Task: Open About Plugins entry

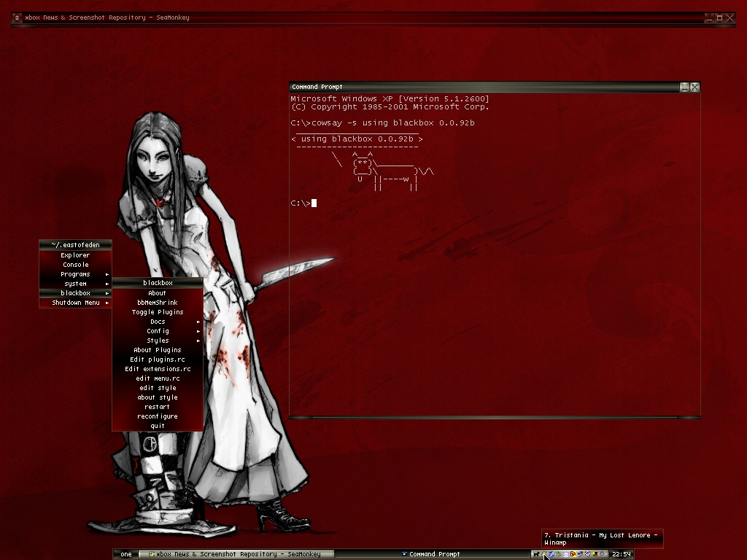Action: [x=158, y=350]
